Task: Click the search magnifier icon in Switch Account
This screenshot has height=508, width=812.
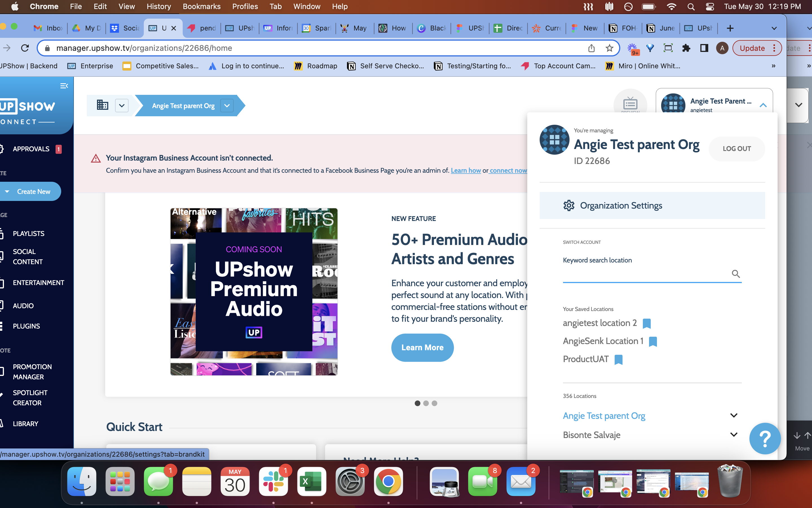Action: pos(736,274)
